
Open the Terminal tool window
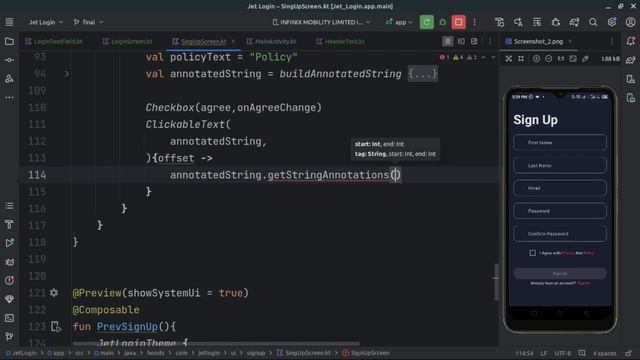click(9, 318)
